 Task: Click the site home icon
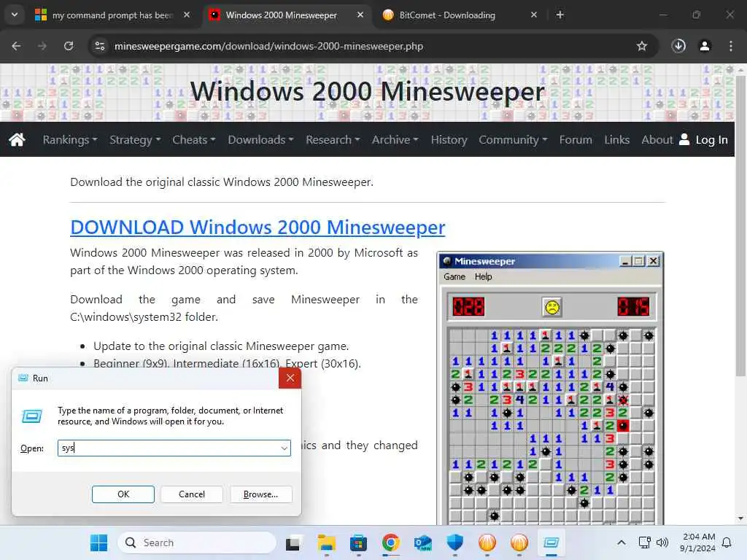click(x=18, y=139)
